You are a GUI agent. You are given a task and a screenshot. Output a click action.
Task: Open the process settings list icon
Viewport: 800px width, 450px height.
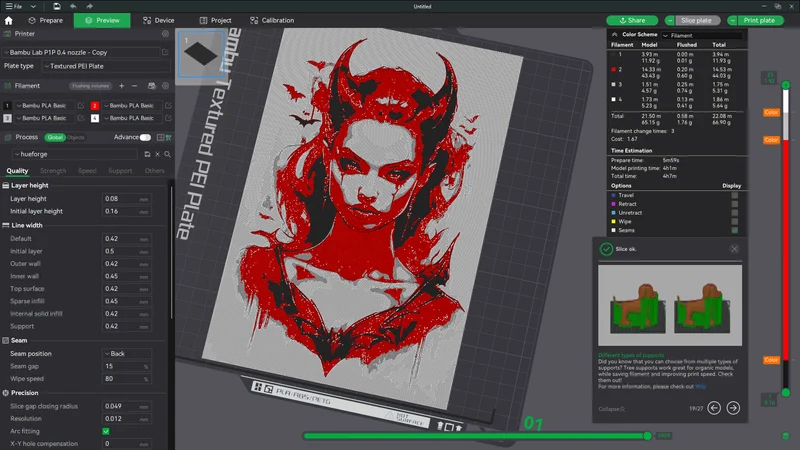point(161,137)
